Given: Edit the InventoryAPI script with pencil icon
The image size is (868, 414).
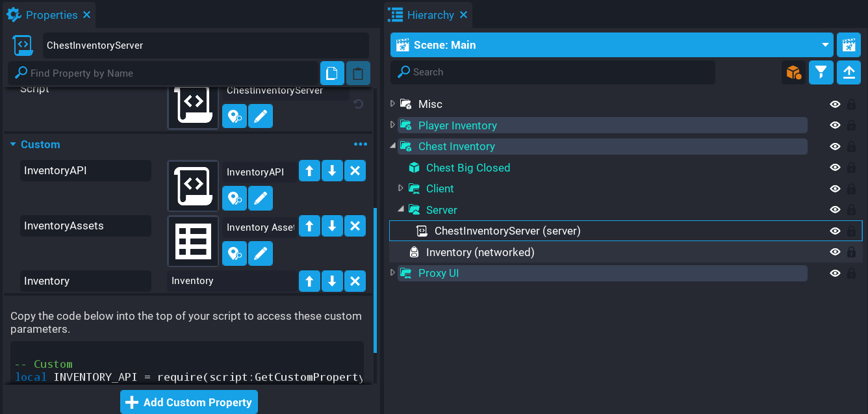Looking at the screenshot, I should 261,198.
